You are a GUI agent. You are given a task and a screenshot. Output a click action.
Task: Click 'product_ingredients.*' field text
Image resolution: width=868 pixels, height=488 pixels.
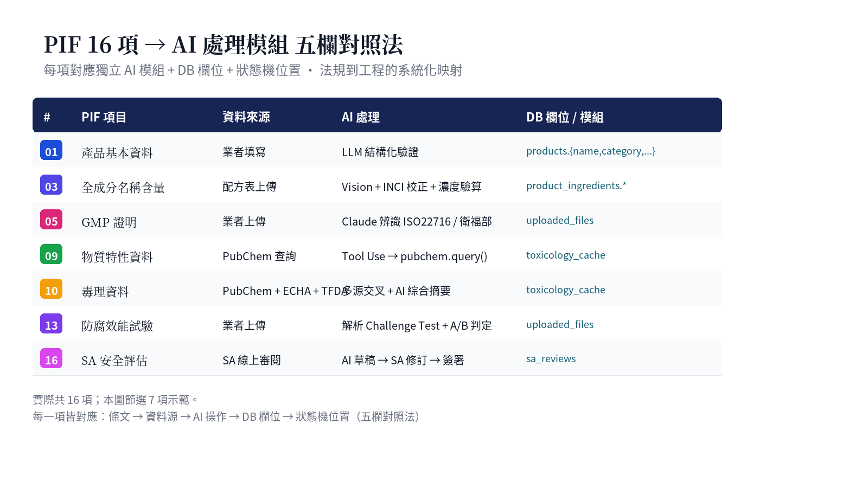(576, 186)
